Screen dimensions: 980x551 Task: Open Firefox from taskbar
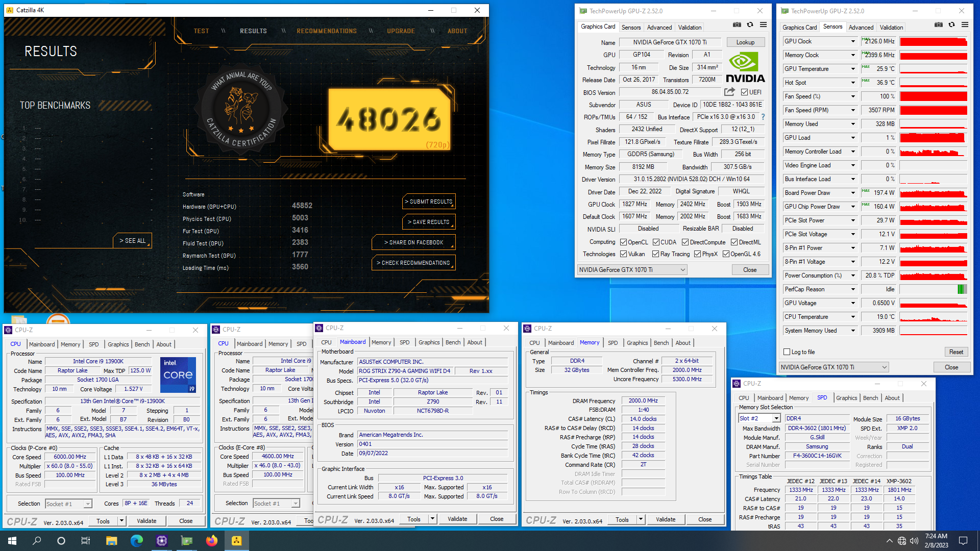[211, 541]
